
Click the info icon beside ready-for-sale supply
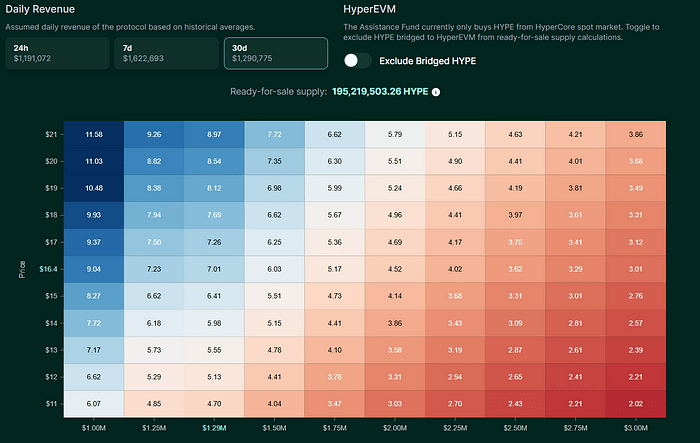pyautogui.click(x=436, y=92)
